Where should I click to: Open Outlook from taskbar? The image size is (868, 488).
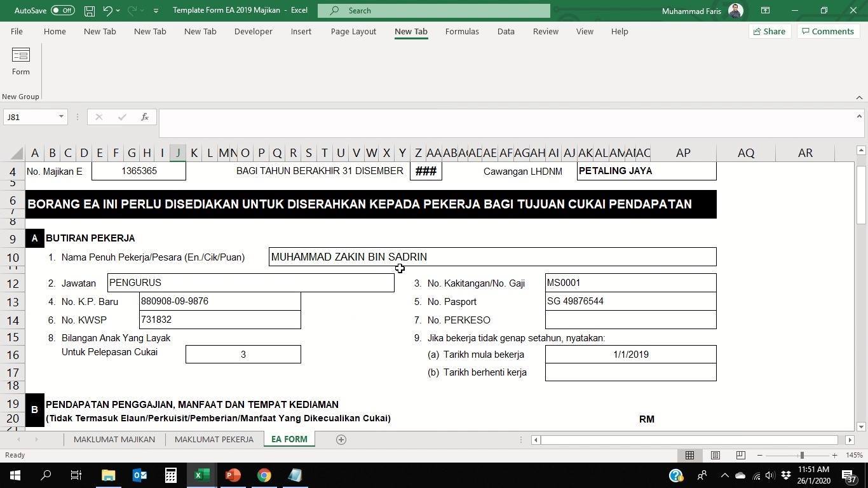click(x=139, y=475)
